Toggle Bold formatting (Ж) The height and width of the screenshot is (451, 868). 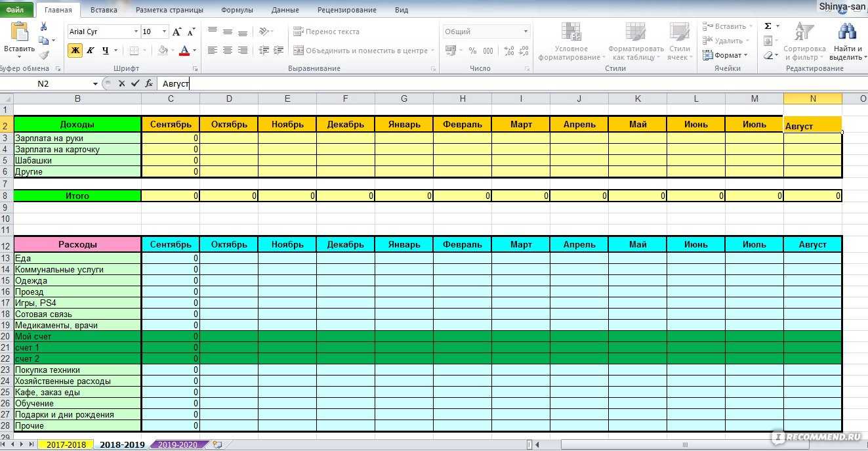(75, 51)
